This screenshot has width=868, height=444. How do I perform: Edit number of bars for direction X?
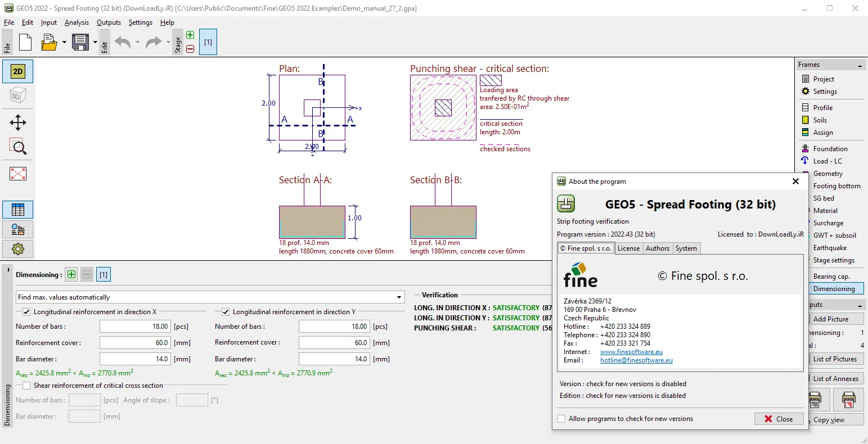point(135,326)
